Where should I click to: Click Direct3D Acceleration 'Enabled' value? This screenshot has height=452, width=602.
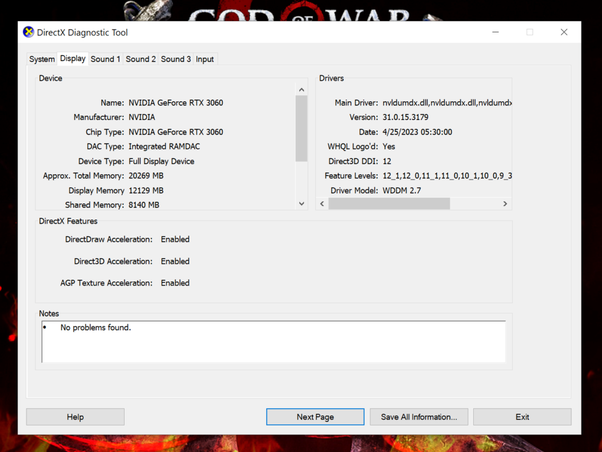point(175,261)
